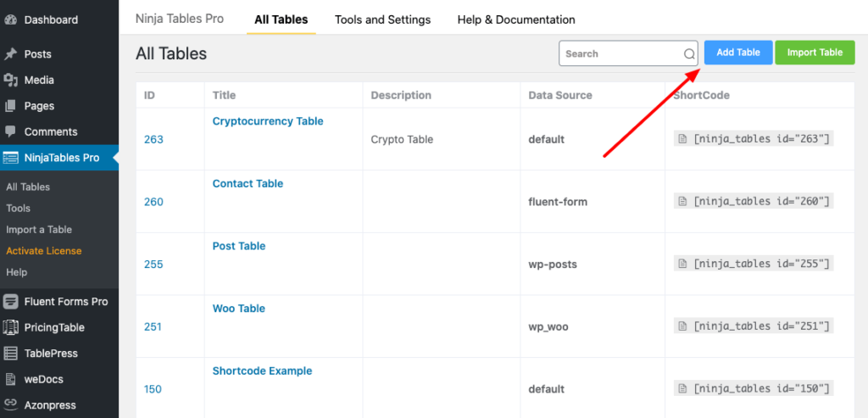This screenshot has height=418, width=868.
Task: Click the Posts pin icon
Action: coord(11,54)
